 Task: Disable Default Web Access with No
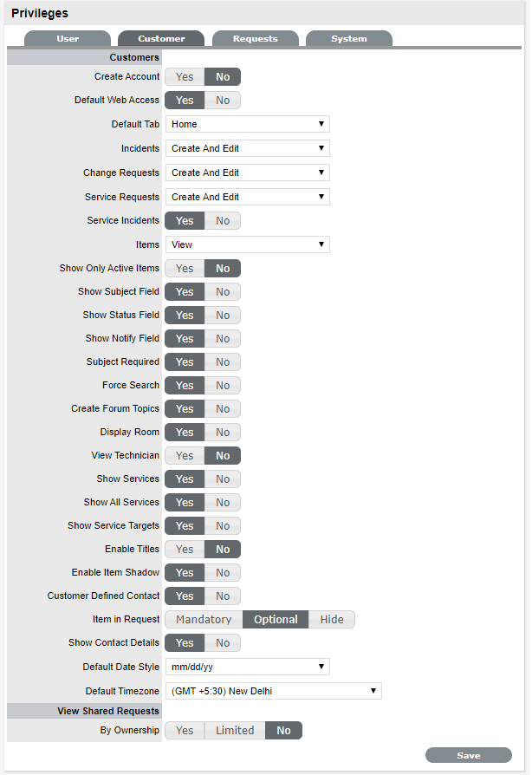223,101
